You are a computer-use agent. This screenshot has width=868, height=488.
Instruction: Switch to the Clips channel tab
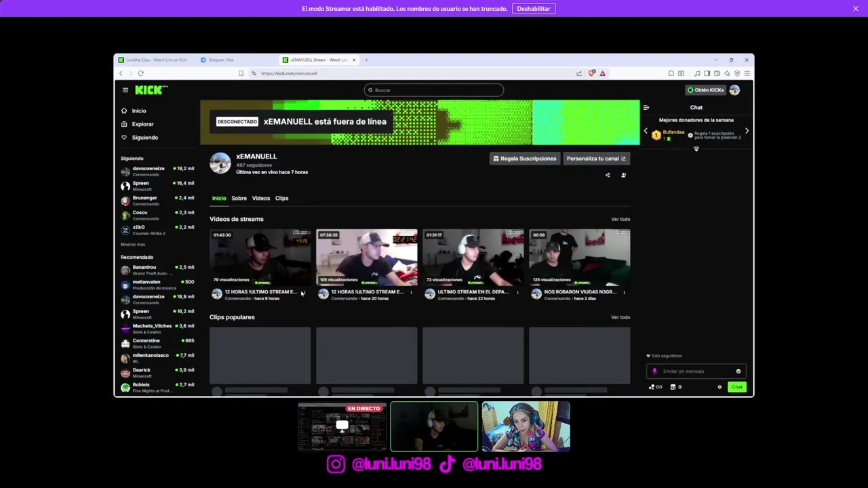(x=281, y=198)
